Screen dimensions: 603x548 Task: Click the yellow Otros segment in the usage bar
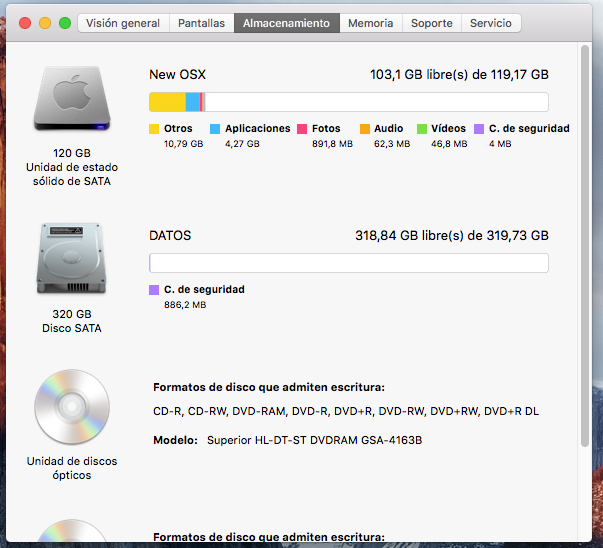(x=168, y=102)
